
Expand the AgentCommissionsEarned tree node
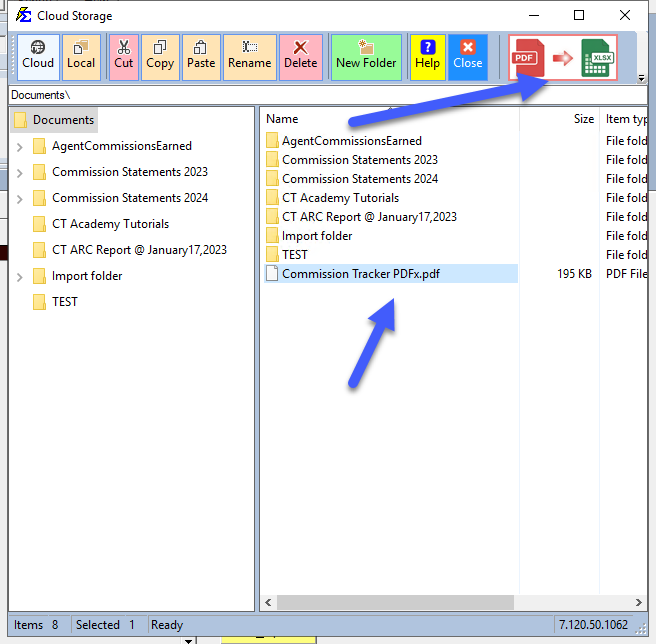[x=20, y=146]
